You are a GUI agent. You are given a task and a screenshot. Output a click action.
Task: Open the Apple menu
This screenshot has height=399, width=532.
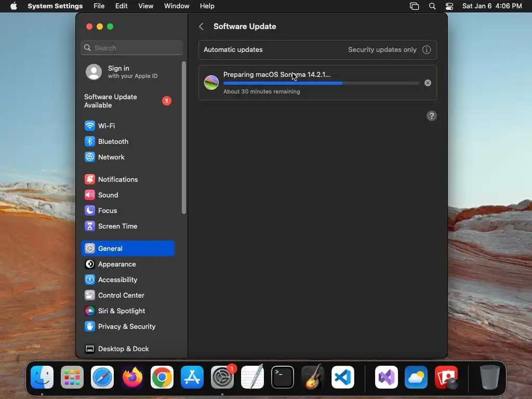(x=14, y=6)
